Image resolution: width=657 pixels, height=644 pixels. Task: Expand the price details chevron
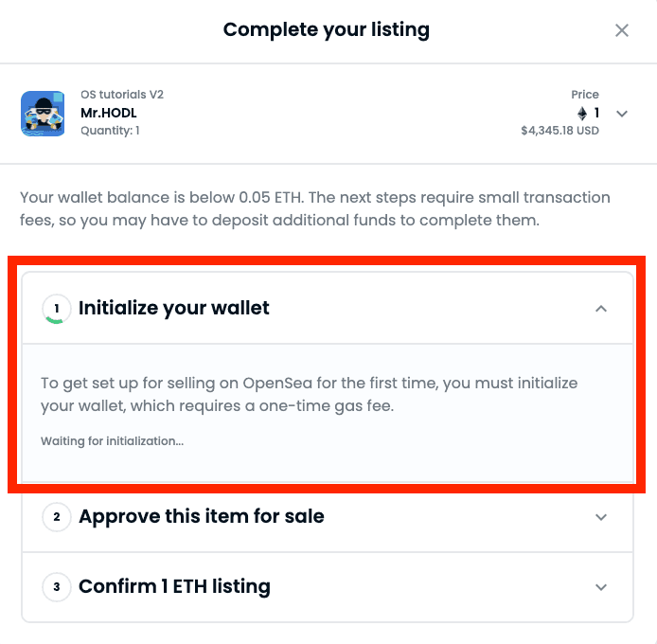coord(622,114)
